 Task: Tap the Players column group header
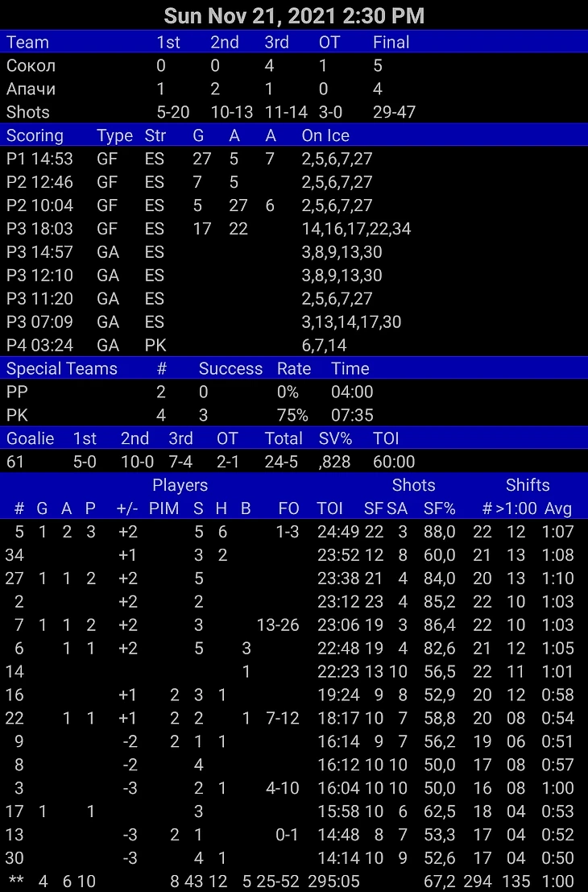coord(180,485)
